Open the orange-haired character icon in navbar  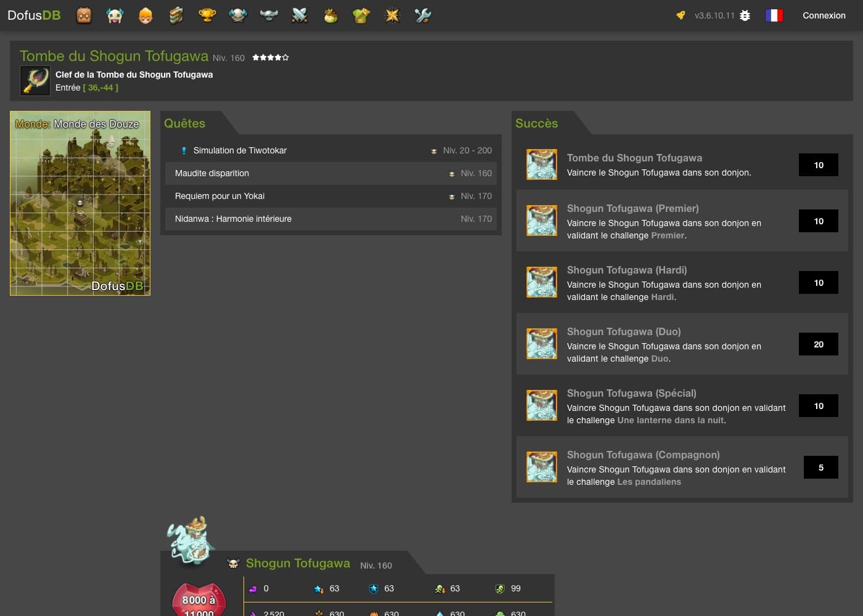coord(145,15)
